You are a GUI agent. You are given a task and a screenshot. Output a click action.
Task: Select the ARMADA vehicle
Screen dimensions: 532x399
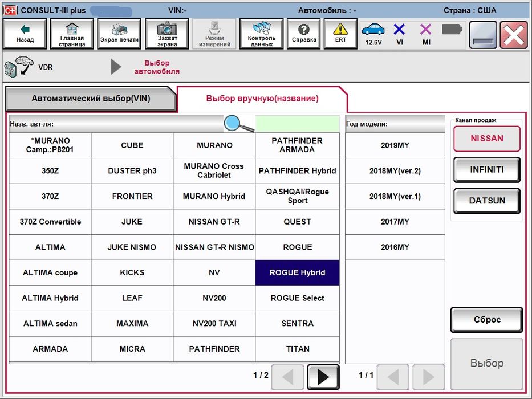50,349
